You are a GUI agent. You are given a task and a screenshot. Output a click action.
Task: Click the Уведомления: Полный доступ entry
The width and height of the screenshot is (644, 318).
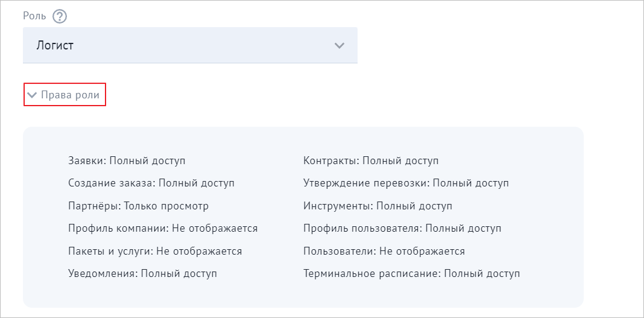click(142, 273)
